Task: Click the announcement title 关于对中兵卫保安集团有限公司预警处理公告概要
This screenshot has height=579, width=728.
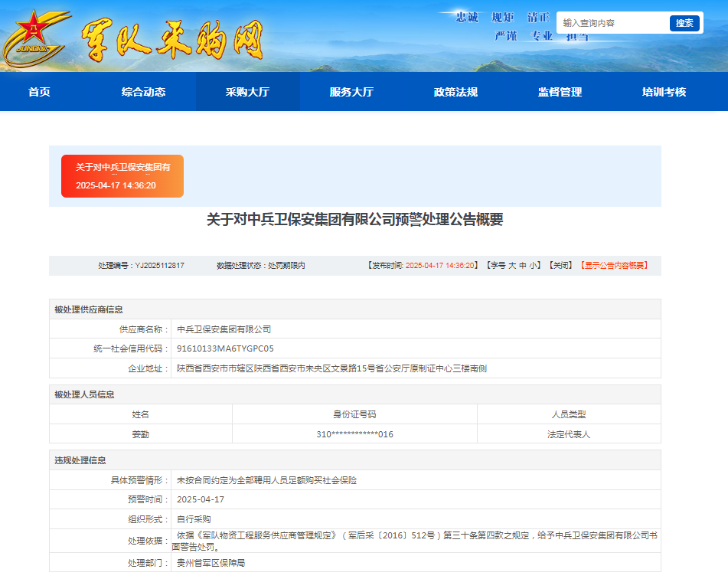Action: (x=355, y=219)
